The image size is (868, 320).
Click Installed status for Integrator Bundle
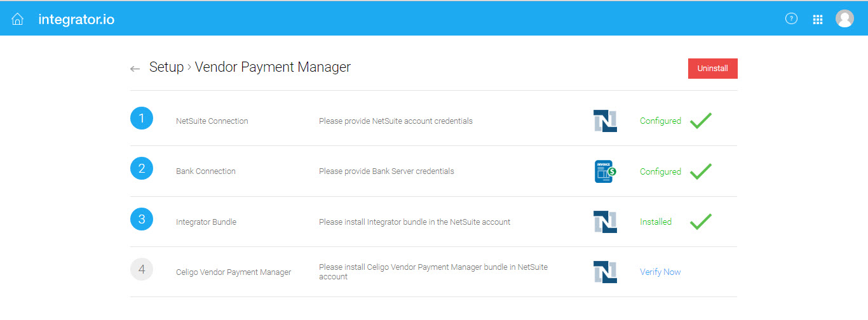656,222
